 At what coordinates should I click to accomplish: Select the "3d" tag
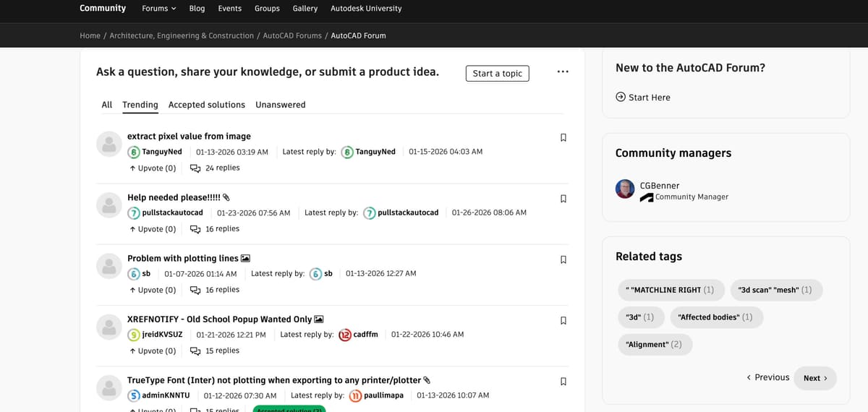click(x=639, y=317)
